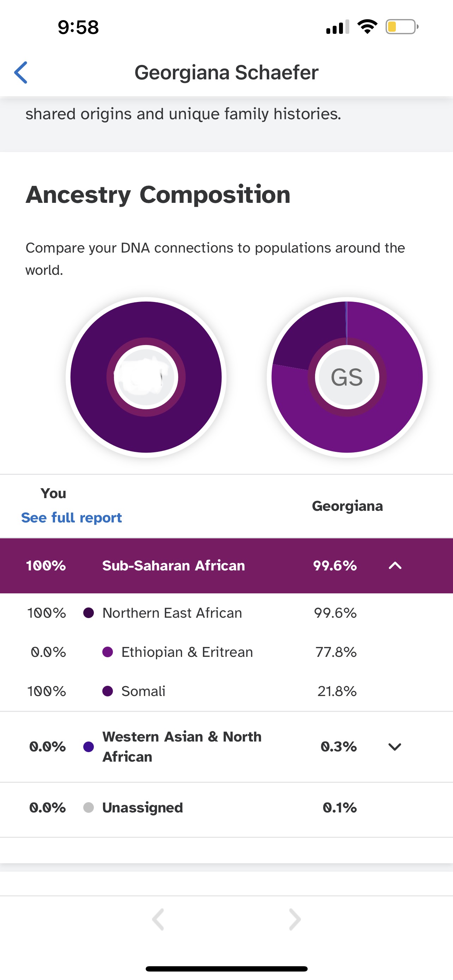This screenshot has width=453, height=980.
Task: Tap the Ethiopian & Eritrean purple dot
Action: tap(108, 652)
